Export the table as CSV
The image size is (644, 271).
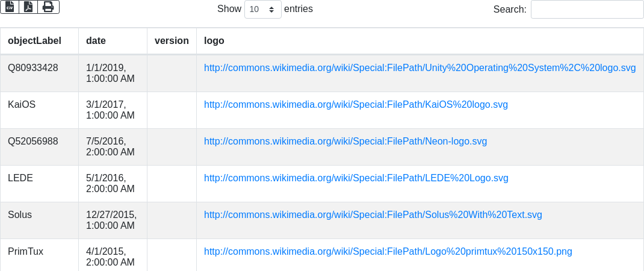[10, 7]
